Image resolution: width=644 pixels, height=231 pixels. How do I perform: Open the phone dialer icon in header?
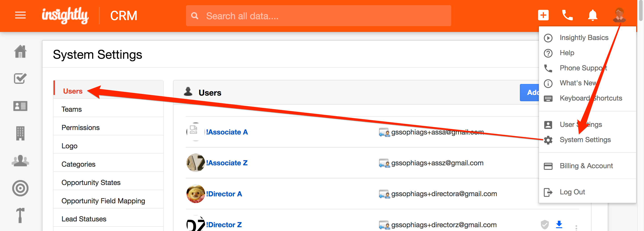[x=567, y=15]
